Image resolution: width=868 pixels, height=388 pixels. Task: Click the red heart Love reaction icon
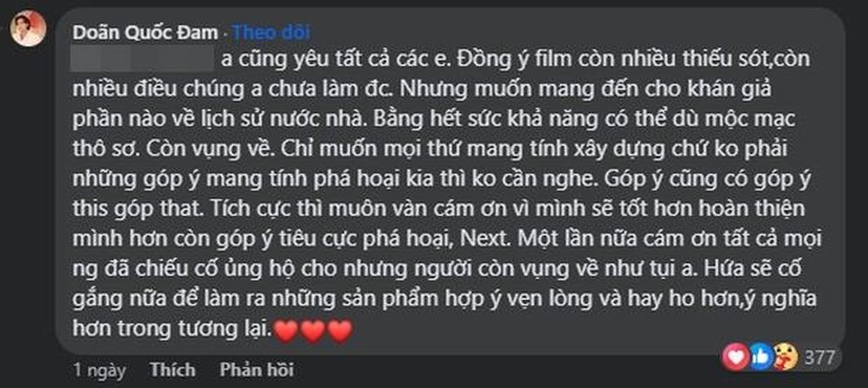(736, 357)
